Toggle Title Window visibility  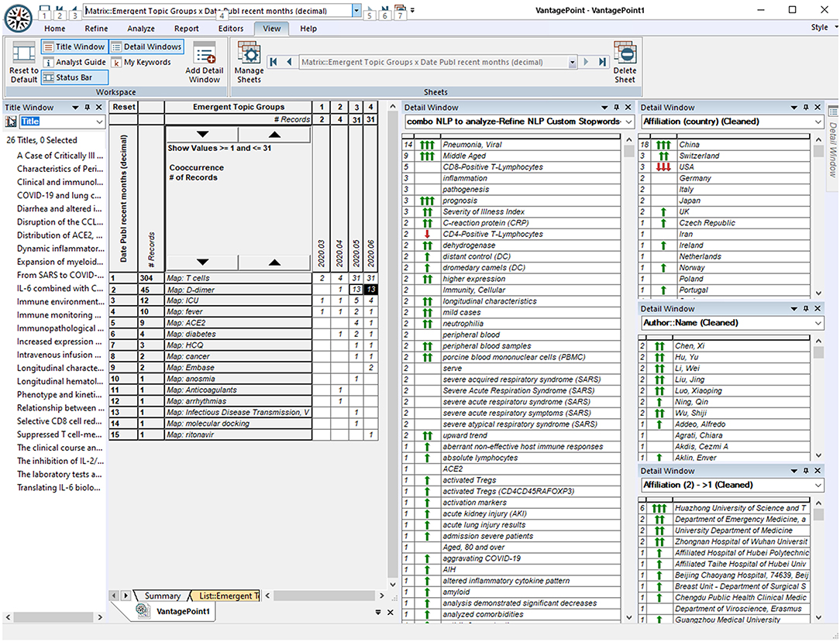(x=74, y=46)
